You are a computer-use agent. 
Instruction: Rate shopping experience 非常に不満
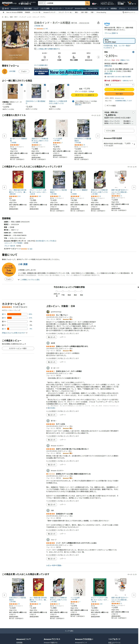click(57, 291)
